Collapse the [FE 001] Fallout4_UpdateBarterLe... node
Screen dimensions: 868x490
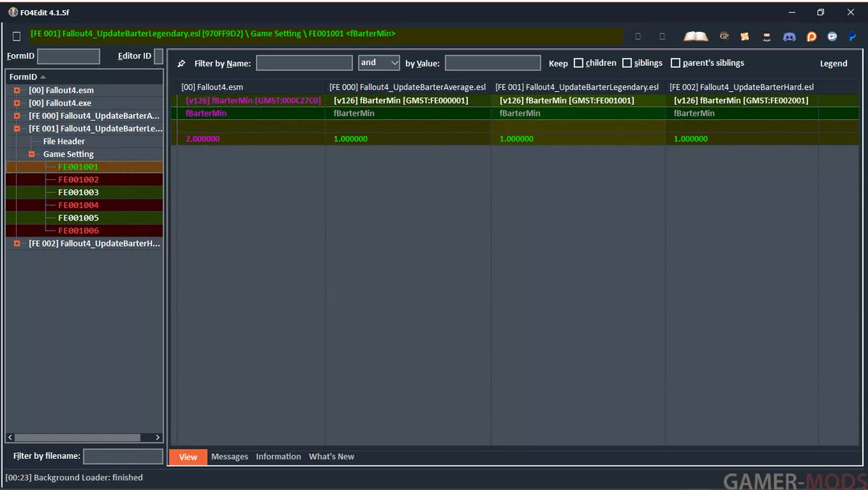17,129
